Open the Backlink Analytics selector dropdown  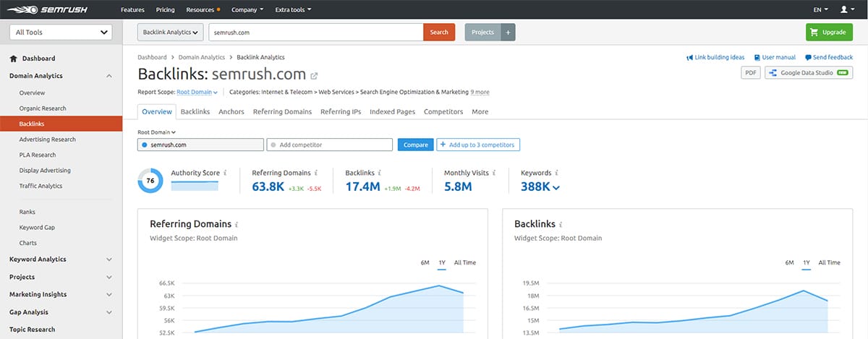[170, 33]
